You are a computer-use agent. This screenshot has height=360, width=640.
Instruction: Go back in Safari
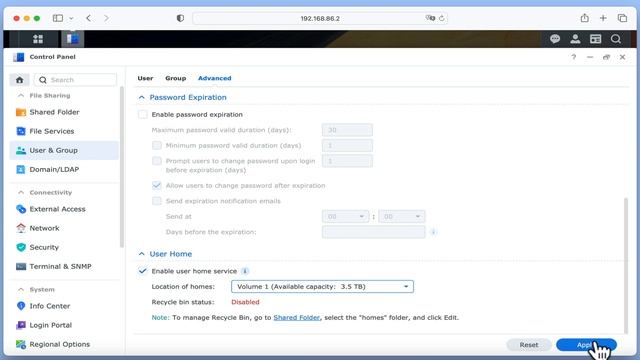click(89, 18)
